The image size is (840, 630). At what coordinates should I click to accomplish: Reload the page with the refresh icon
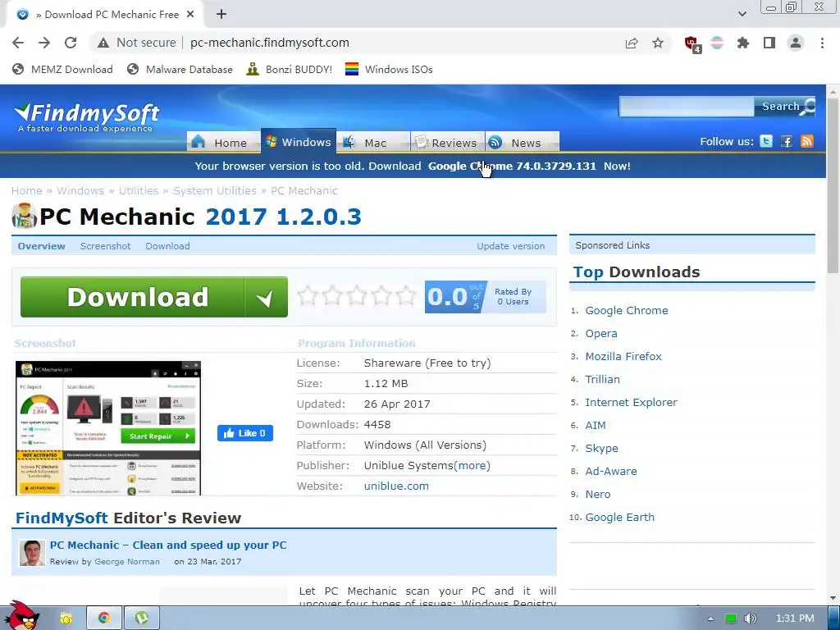pos(71,43)
